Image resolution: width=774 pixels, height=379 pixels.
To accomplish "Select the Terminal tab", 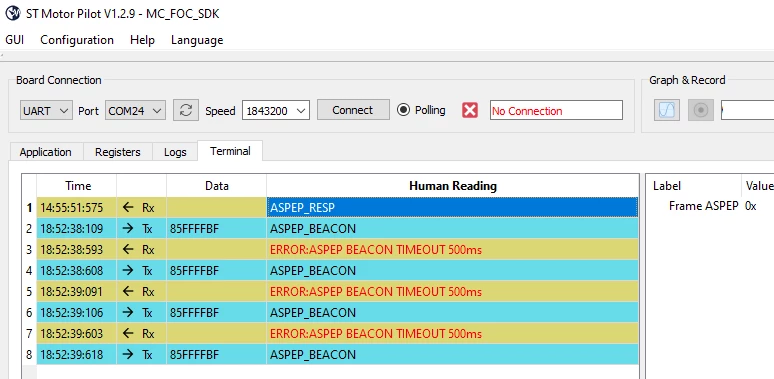I will tap(230, 151).
